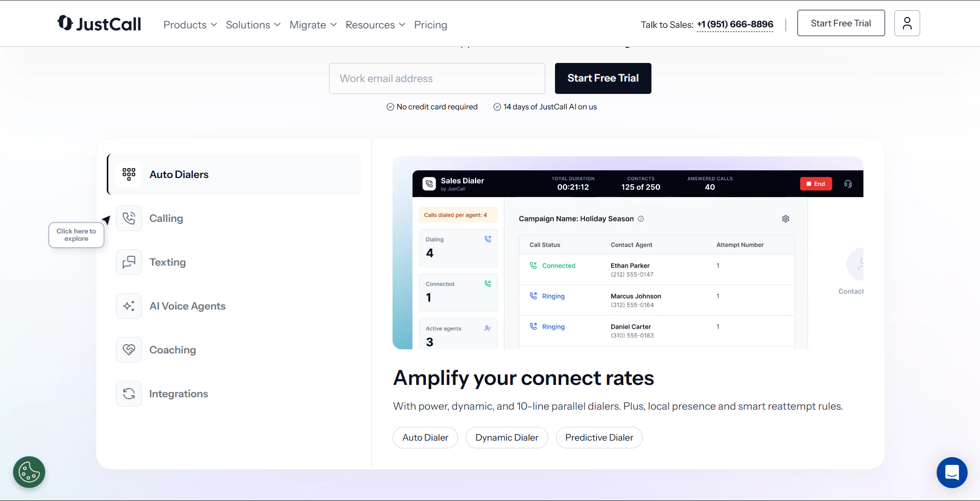Click the Call Status column header
This screenshot has width=980, height=501.
pos(545,245)
